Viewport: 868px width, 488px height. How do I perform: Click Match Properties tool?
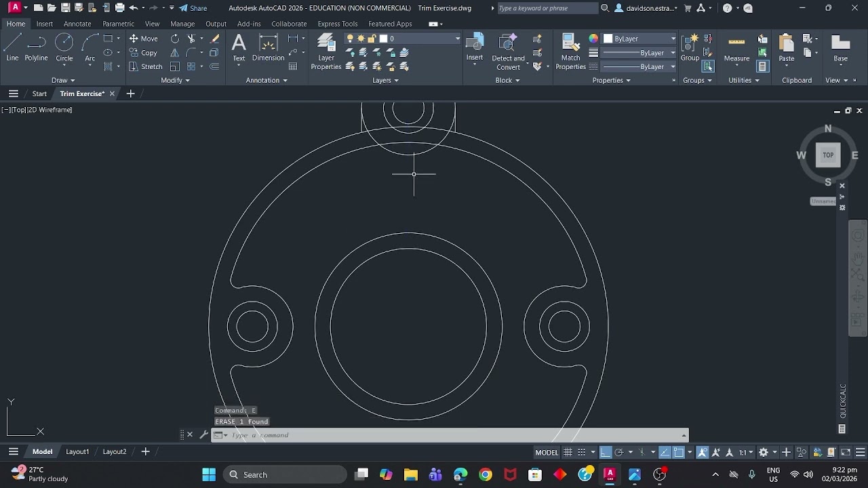tap(571, 52)
